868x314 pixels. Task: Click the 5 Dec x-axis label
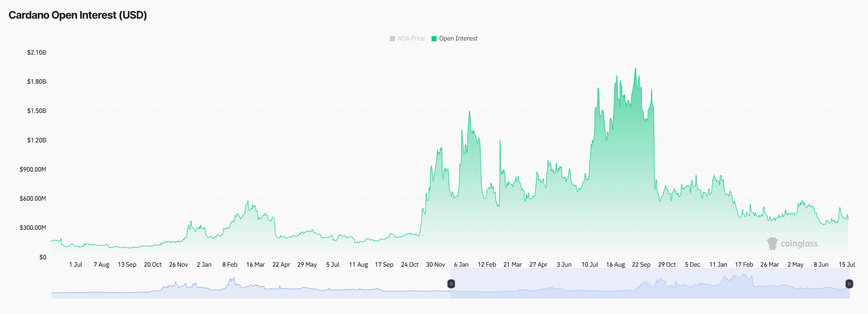click(x=692, y=265)
